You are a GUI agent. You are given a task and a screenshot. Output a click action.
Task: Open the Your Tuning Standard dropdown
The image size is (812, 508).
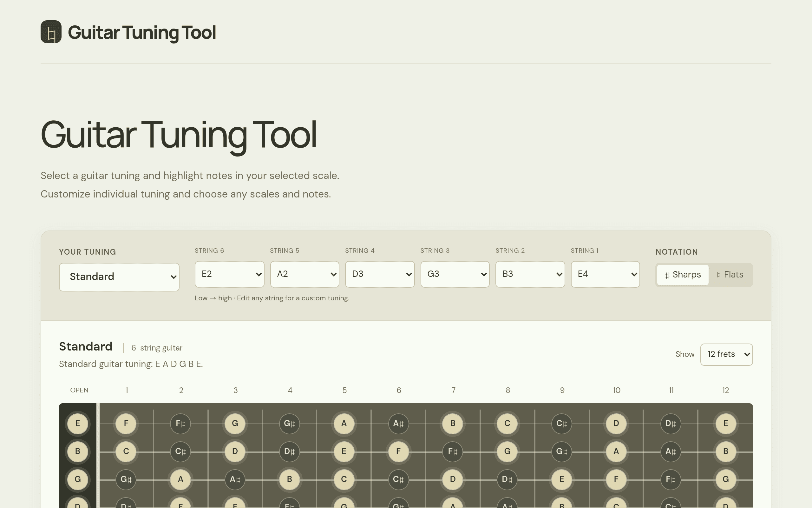[119, 277]
